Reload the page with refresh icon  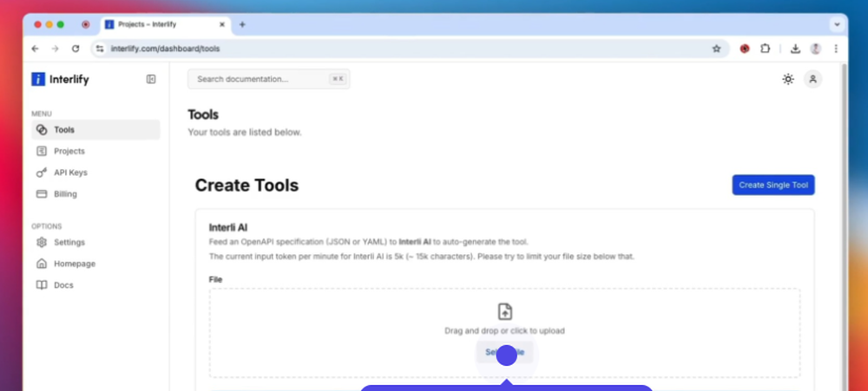pos(76,49)
